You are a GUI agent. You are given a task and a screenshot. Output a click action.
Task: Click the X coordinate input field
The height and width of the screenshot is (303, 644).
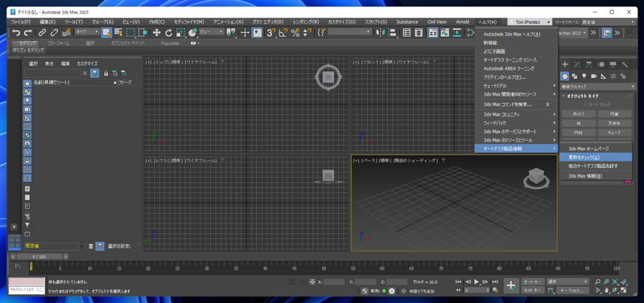[333, 281]
